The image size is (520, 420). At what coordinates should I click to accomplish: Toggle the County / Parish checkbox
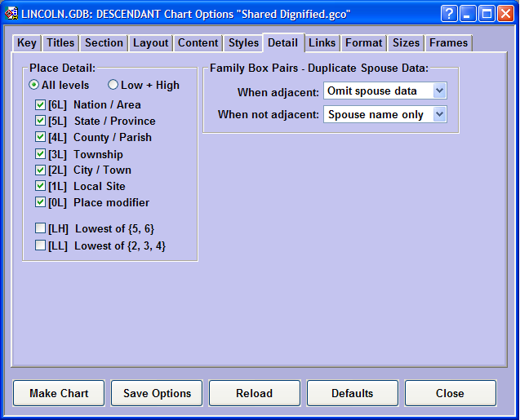[x=41, y=138]
